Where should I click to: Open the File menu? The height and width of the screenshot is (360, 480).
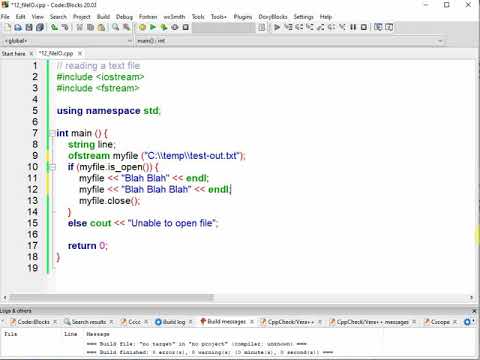point(5,17)
